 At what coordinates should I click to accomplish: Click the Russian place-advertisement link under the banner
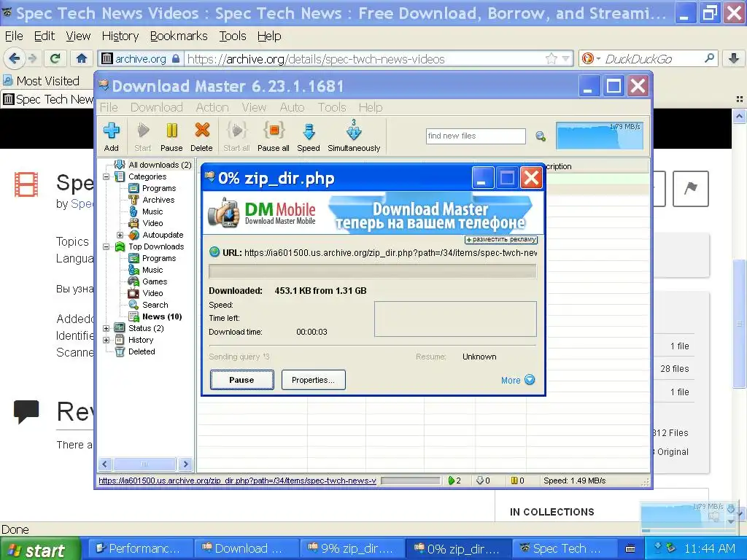501,239
